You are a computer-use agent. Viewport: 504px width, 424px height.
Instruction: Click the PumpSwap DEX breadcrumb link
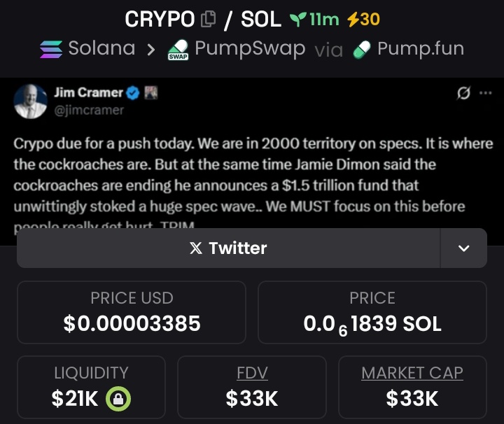tap(250, 49)
